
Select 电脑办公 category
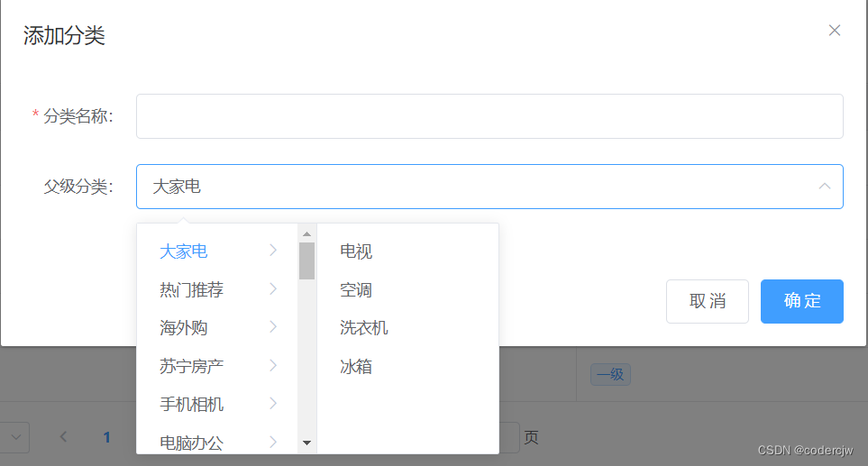pyautogui.click(x=191, y=443)
